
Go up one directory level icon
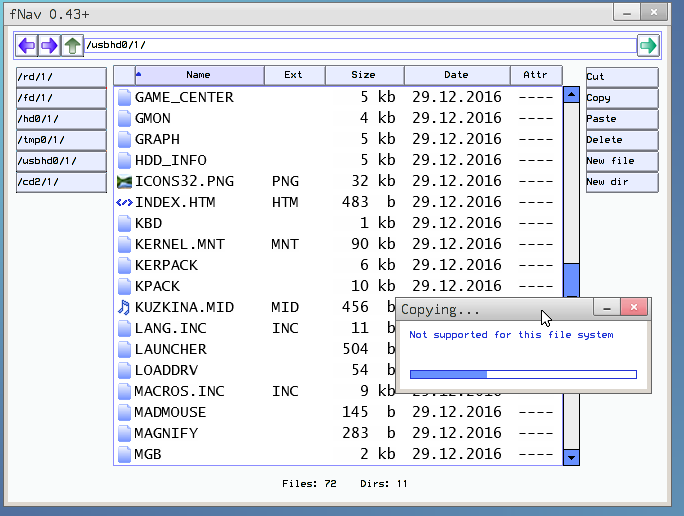click(72, 46)
